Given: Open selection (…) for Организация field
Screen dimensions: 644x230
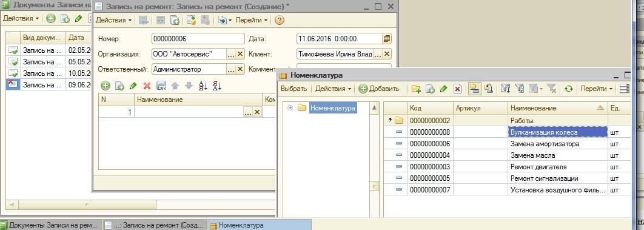Looking at the screenshot, I should 231,54.
